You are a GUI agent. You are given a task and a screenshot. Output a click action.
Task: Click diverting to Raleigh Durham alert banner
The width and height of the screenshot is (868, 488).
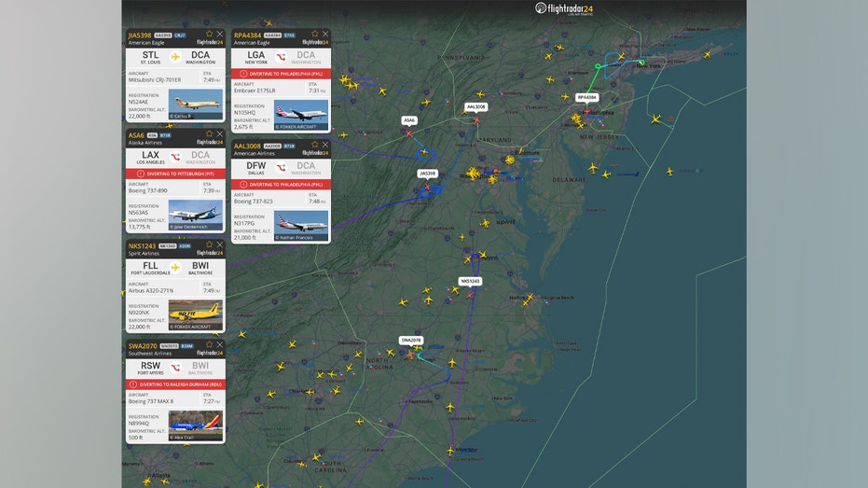175,383
